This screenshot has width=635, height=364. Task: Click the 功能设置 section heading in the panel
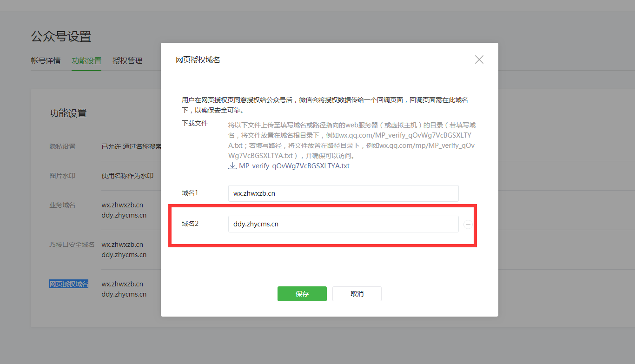point(68,113)
